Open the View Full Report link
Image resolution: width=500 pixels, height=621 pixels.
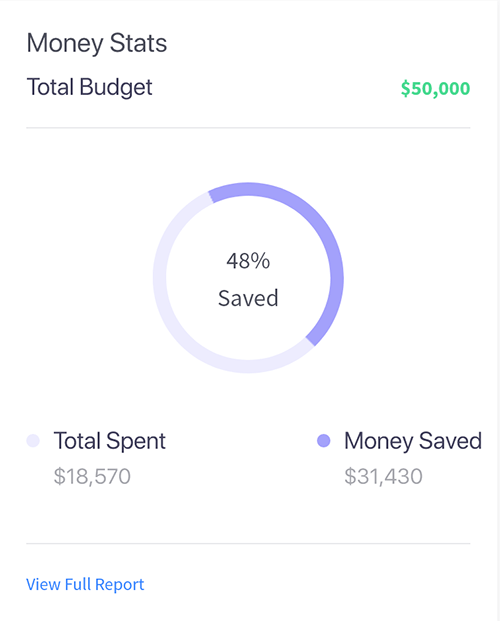(85, 585)
